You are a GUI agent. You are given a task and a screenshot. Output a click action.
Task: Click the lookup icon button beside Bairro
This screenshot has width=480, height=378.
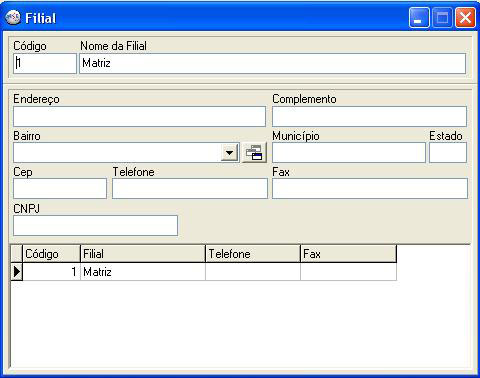[254, 153]
